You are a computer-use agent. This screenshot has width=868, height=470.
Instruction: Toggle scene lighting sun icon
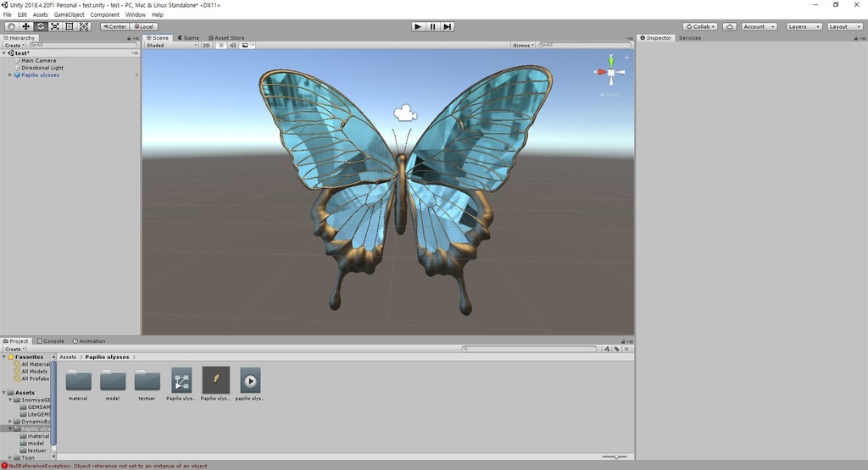(221, 46)
